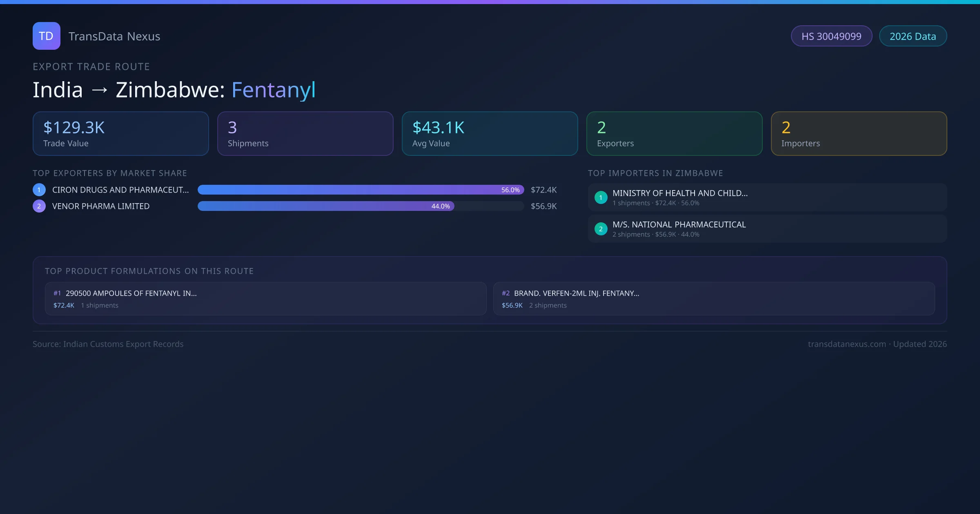Select M/S. National Pharmaceutical importer row

coord(767,229)
